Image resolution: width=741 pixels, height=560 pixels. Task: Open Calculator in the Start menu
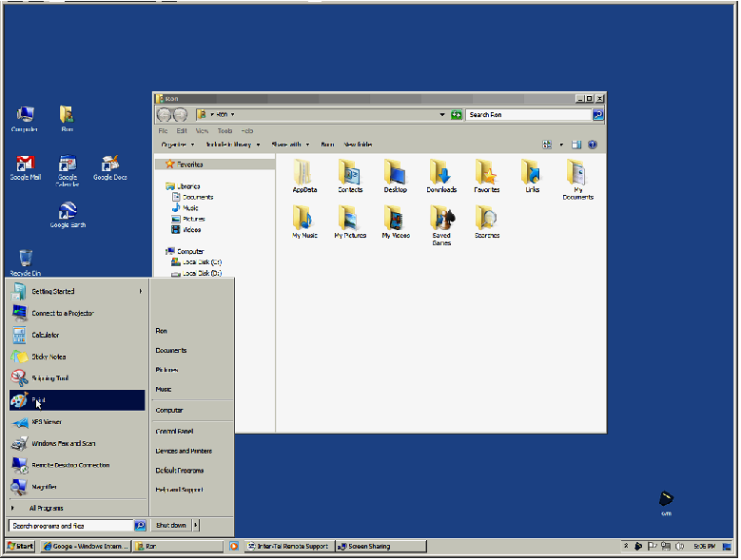point(45,335)
